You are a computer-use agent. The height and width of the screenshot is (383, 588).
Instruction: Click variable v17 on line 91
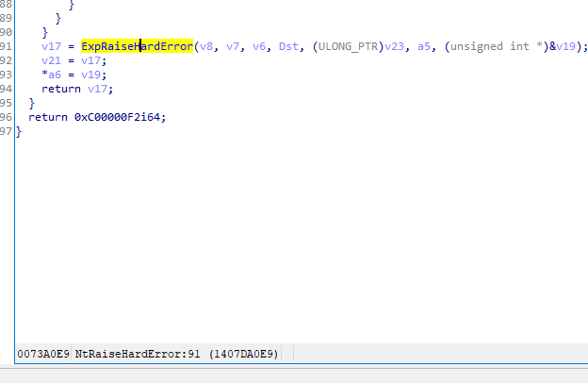[x=51, y=46]
